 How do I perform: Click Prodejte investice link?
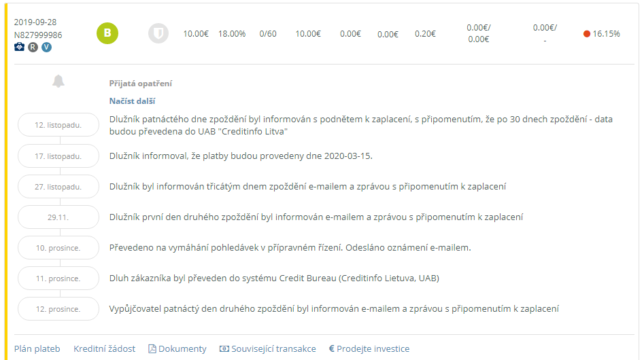pos(369,348)
